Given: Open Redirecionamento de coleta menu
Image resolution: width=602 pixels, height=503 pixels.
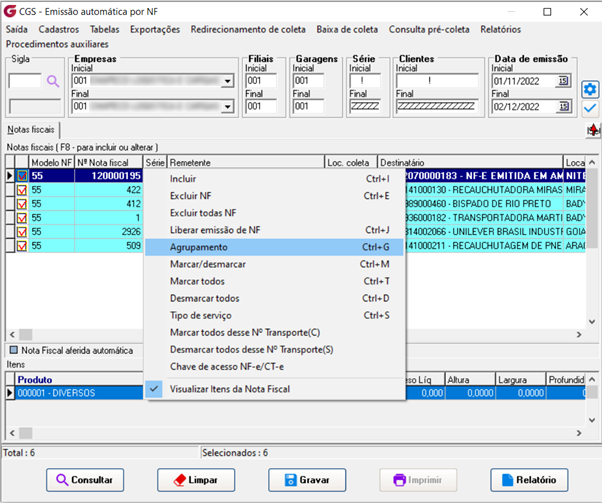Looking at the screenshot, I should [x=248, y=30].
